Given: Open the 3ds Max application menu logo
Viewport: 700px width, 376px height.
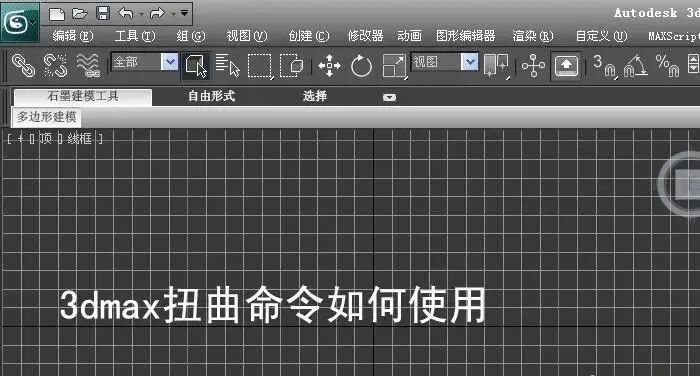Looking at the screenshot, I should tap(19, 22).
